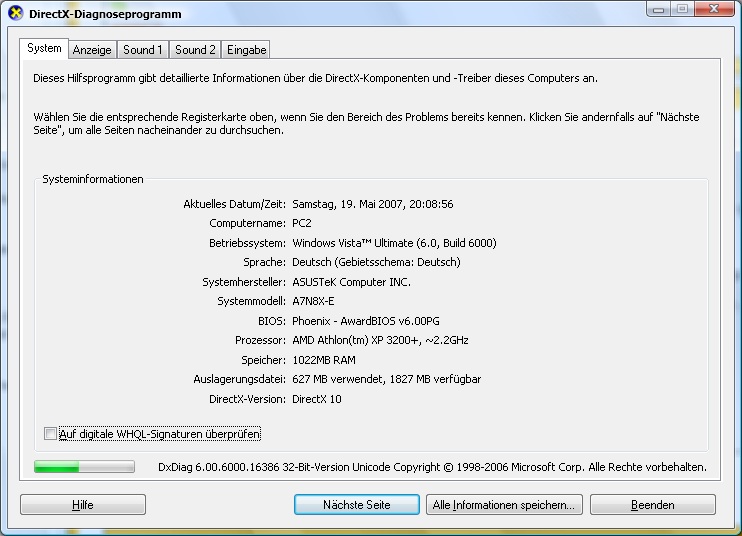The image size is (742, 536).
Task: Click the Auslagerungsdatei value 627 MB verwendet
Action: 386,379
